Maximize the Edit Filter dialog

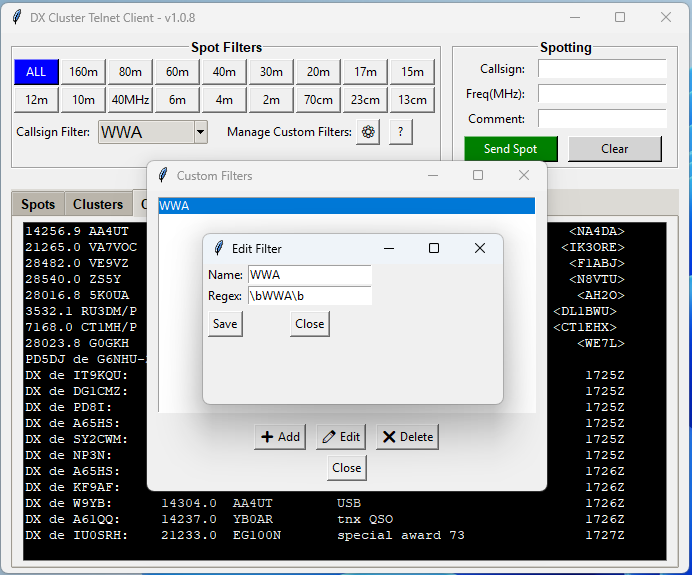tap(434, 248)
